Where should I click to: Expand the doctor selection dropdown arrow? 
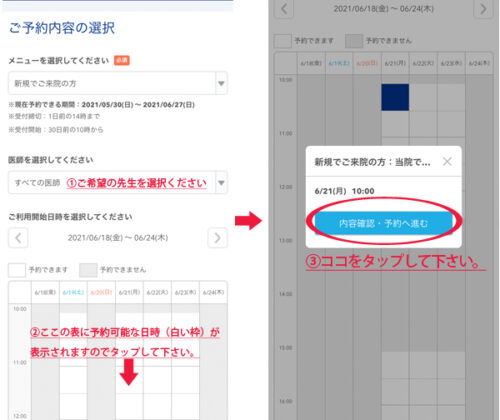point(221,183)
